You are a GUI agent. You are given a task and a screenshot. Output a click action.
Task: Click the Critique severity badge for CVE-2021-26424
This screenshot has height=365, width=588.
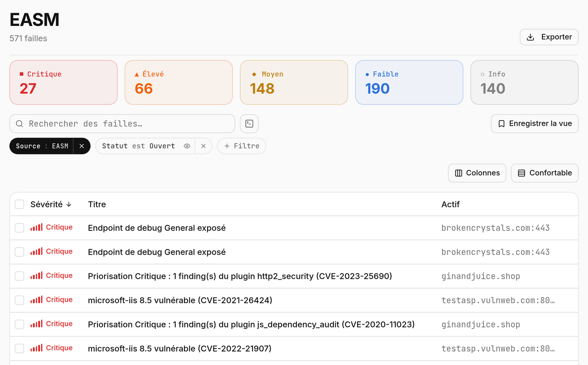tap(52, 300)
